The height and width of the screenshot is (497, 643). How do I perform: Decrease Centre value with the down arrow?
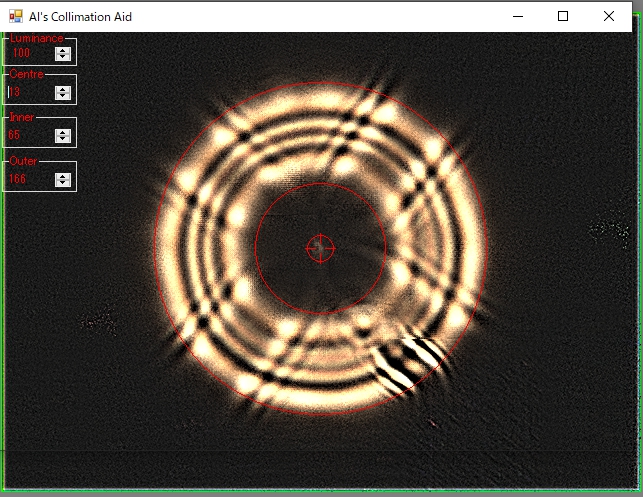[63, 96]
